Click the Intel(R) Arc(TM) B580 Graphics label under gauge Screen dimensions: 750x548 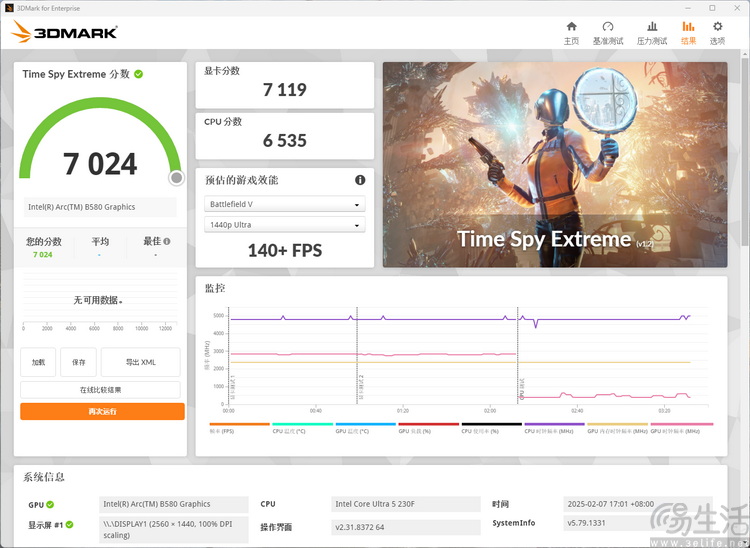click(x=100, y=207)
